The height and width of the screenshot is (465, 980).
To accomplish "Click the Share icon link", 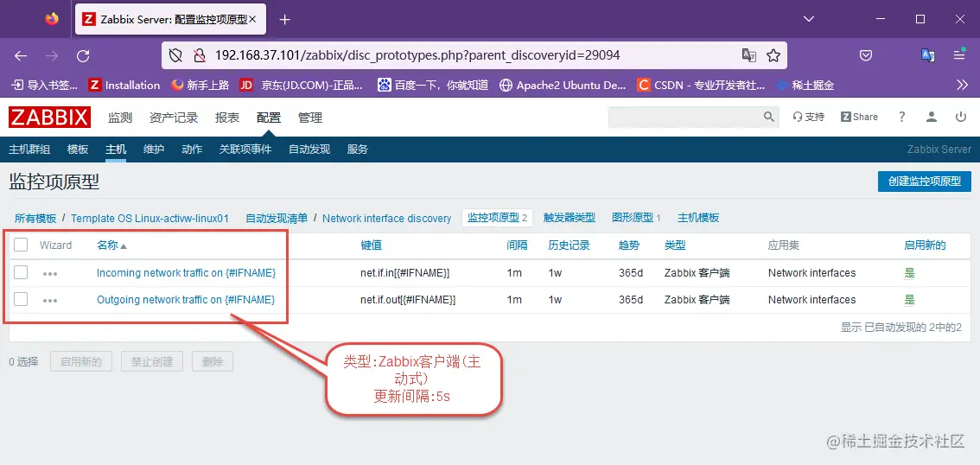I will tap(859, 117).
